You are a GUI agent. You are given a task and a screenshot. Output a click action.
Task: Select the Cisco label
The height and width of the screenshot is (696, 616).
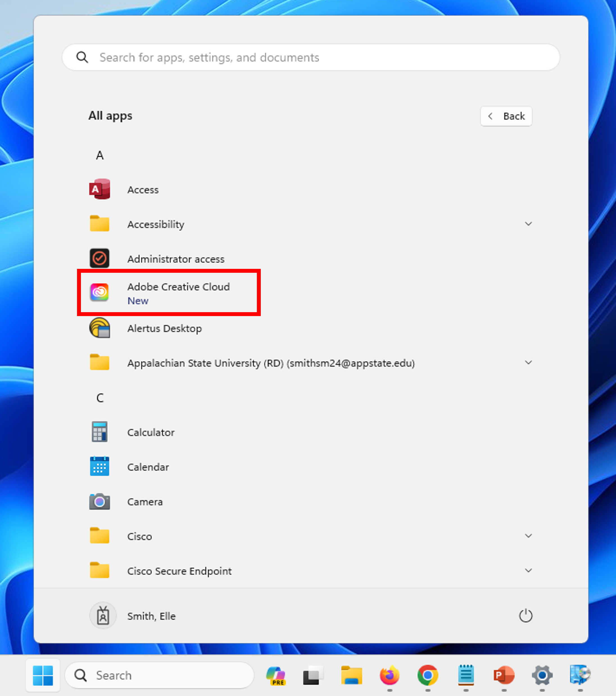[140, 536]
